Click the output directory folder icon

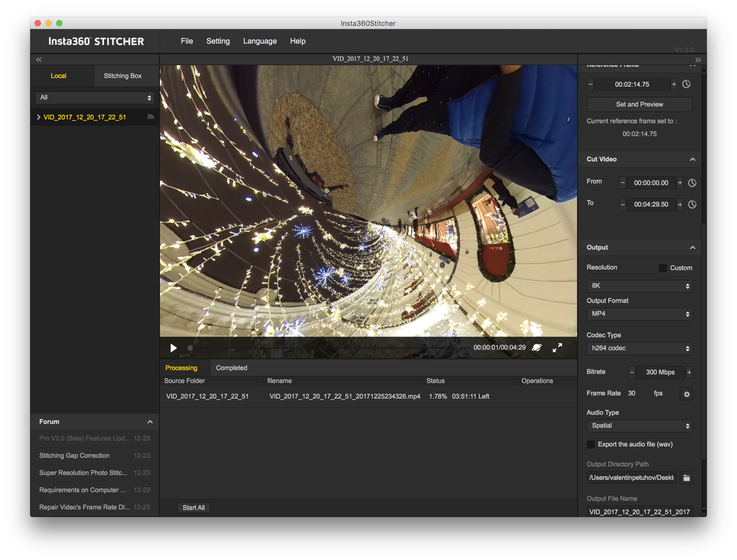pos(686,478)
